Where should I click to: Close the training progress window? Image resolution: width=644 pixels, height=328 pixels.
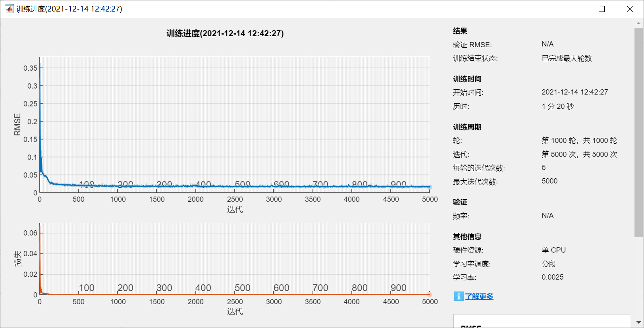(x=630, y=9)
